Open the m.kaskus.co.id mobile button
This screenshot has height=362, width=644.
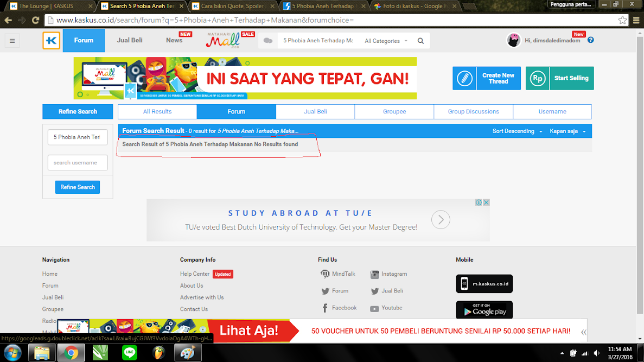point(484,284)
